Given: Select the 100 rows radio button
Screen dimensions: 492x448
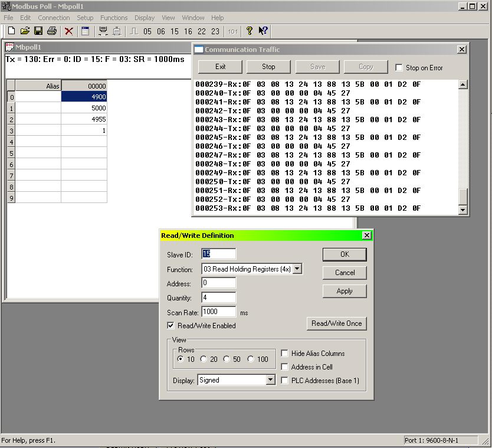Looking at the screenshot, I should point(250,358).
